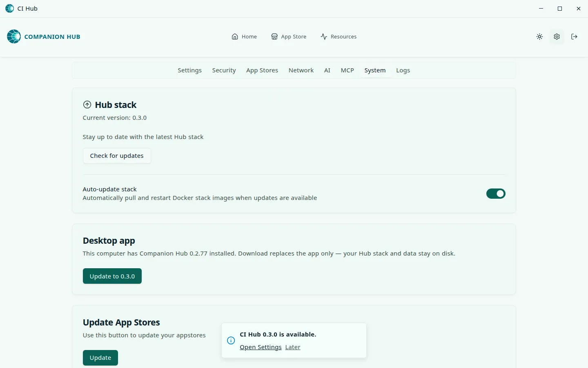Click the Hub stack up-arrow circle icon
Viewport: 588px width, 368px height.
pos(87,105)
